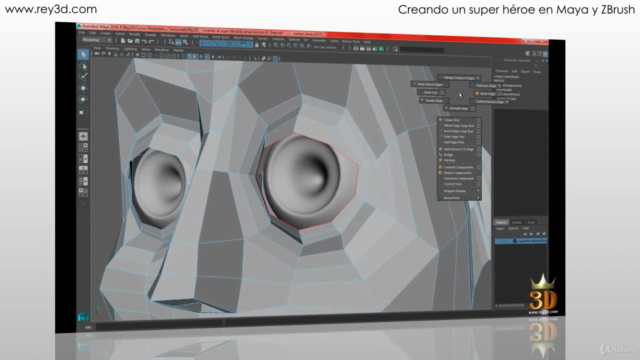Image resolution: width=640 pixels, height=360 pixels.
Task: Switch to Display layer tab
Action: pyautogui.click(x=502, y=222)
